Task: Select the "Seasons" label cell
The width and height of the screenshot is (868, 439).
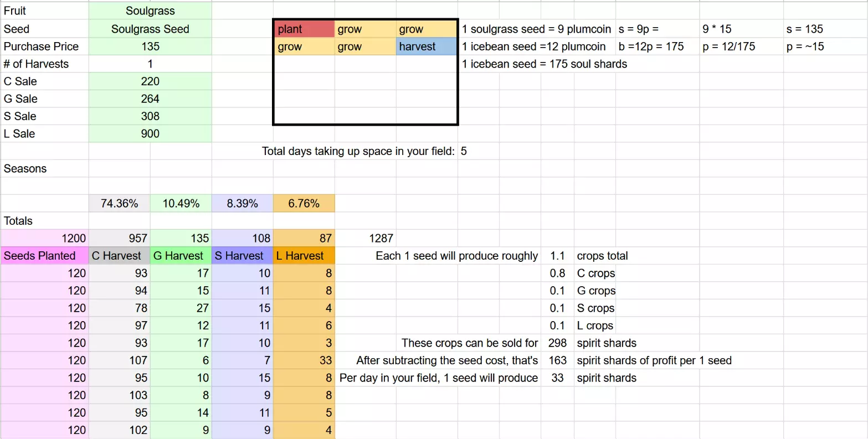Action: [x=44, y=169]
